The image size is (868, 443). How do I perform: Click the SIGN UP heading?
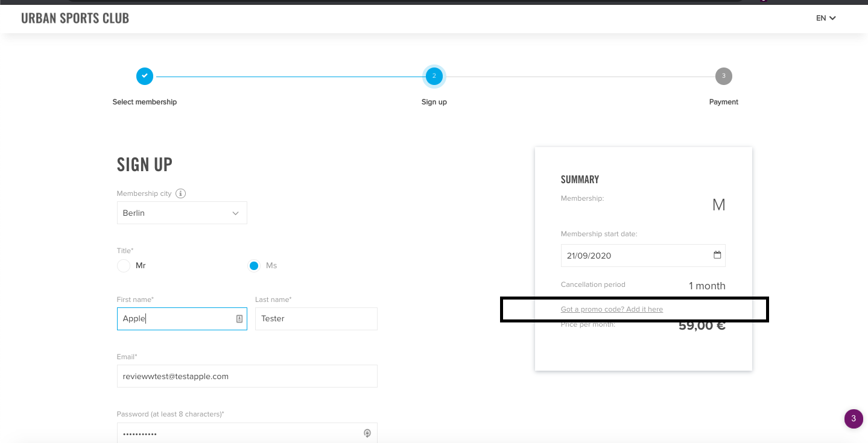click(145, 165)
